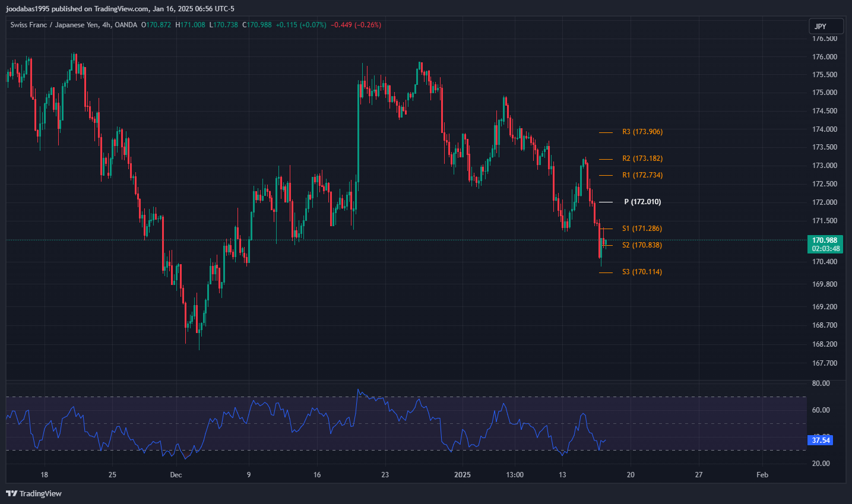Click the joodabas1995 publisher name
Image resolution: width=852 pixels, height=504 pixels.
tap(27, 9)
